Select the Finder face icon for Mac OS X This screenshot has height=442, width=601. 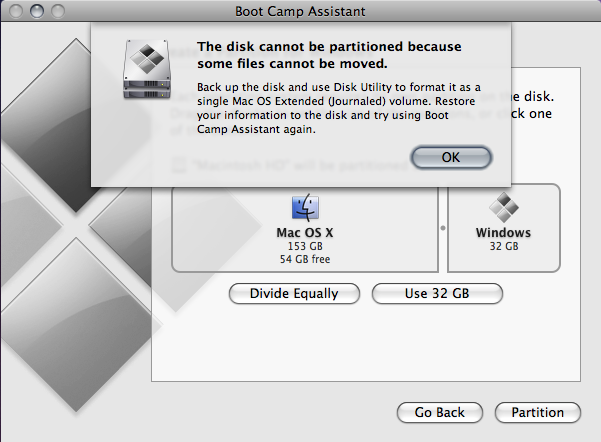point(305,207)
